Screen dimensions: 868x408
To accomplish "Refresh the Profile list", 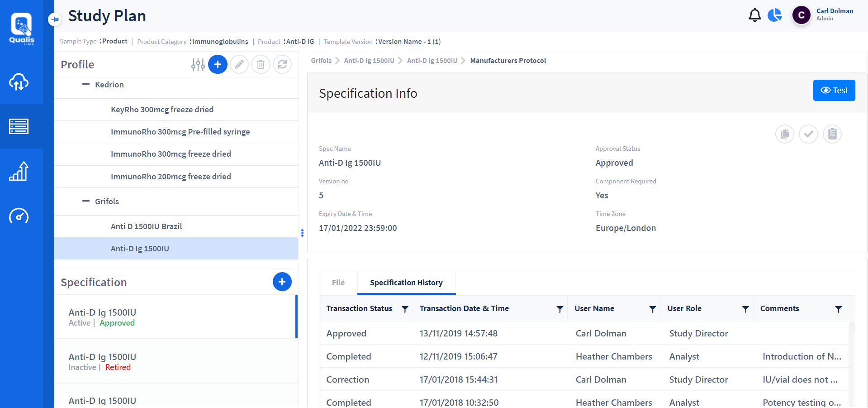I will pos(282,64).
